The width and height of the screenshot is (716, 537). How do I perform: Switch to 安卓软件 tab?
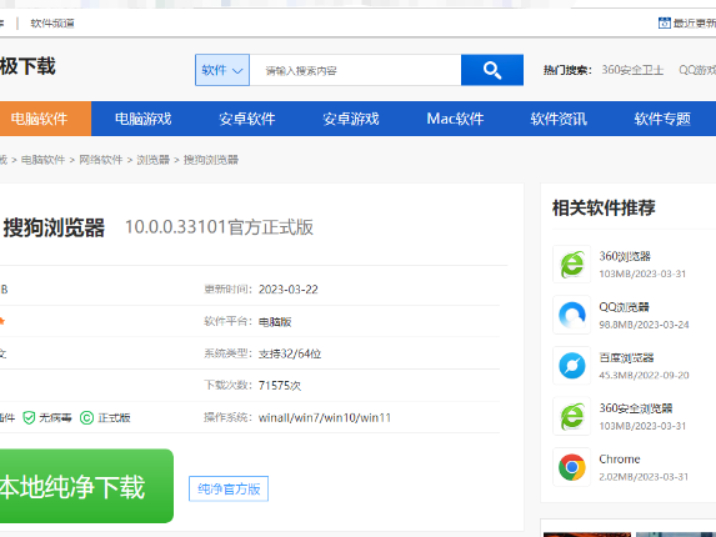coord(247,119)
